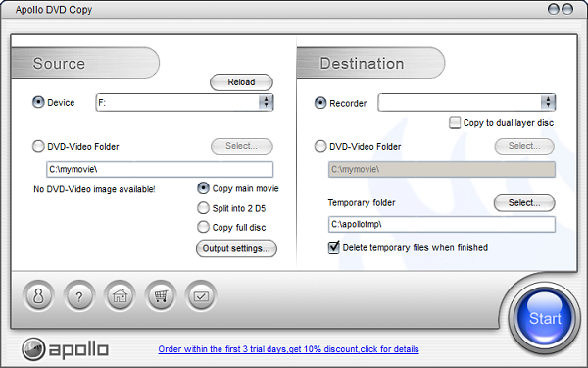Reload the source device list
This screenshot has width=588, height=368.
tap(241, 82)
